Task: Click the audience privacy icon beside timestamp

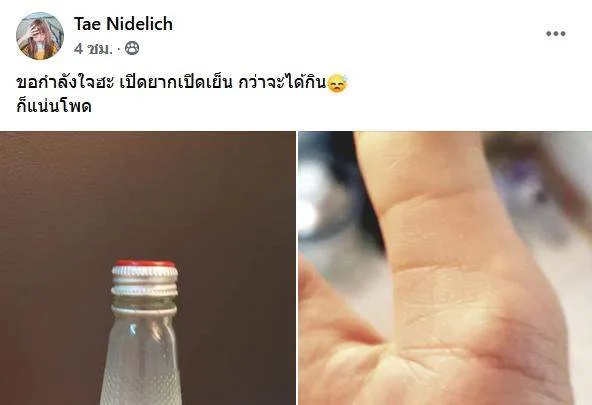Action: pyautogui.click(x=132, y=48)
